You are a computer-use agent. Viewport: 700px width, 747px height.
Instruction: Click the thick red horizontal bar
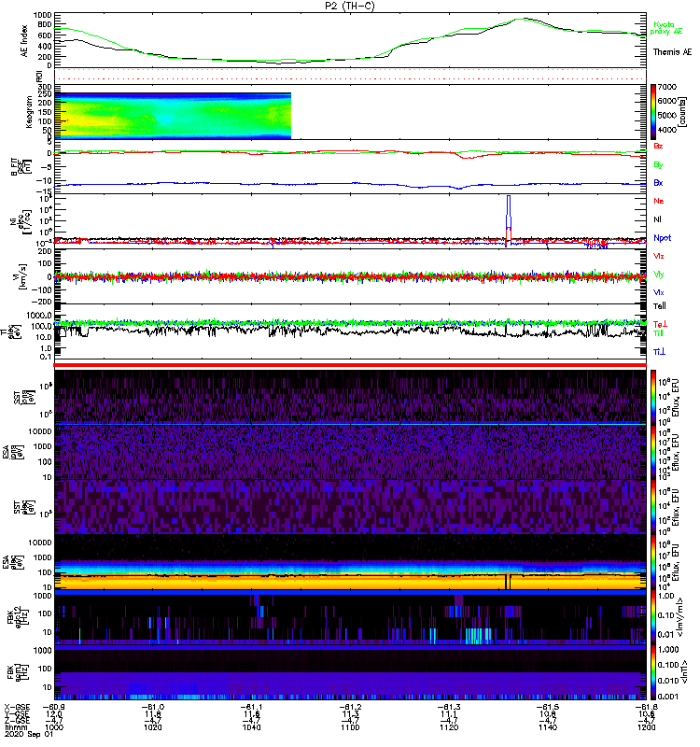coord(350,365)
